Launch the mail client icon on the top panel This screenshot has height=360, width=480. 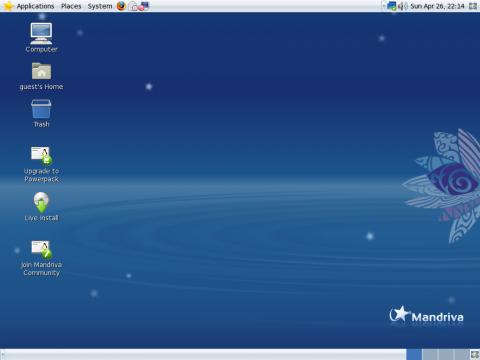coord(133,6)
